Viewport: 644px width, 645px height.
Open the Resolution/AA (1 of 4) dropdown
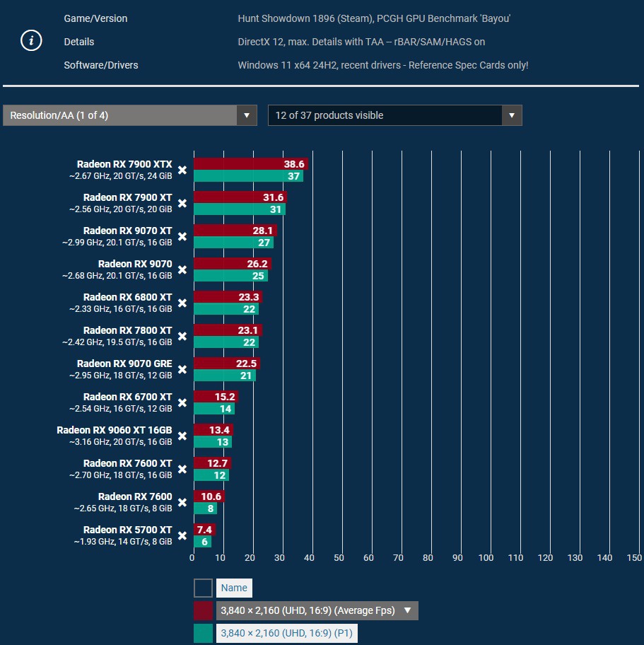pos(130,115)
